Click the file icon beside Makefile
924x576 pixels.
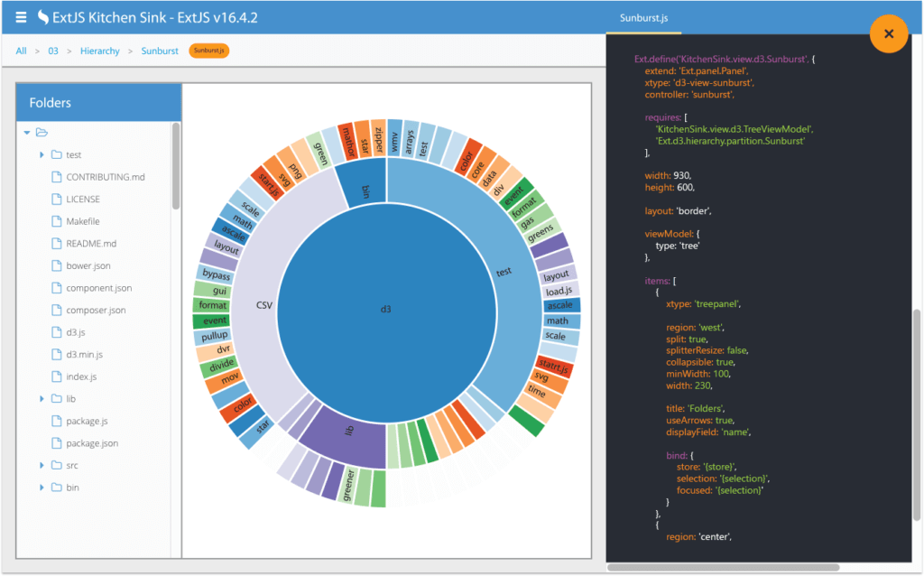[55, 221]
